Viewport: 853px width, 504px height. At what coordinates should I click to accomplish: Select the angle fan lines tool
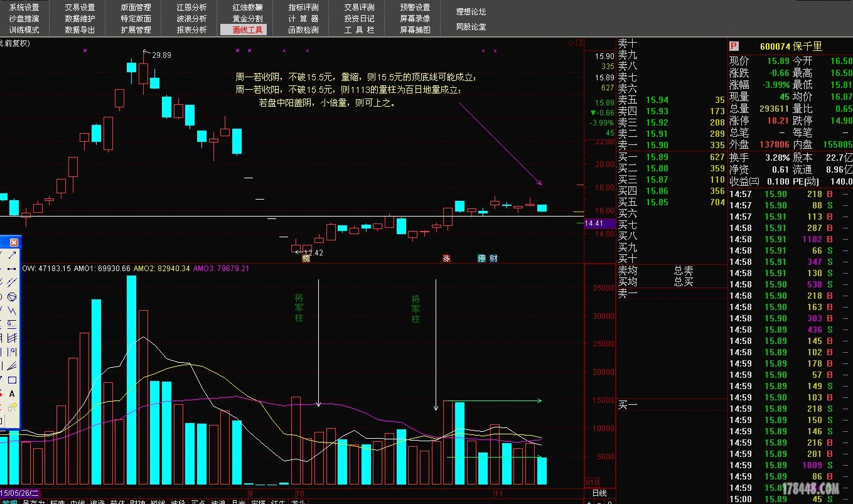(12, 365)
